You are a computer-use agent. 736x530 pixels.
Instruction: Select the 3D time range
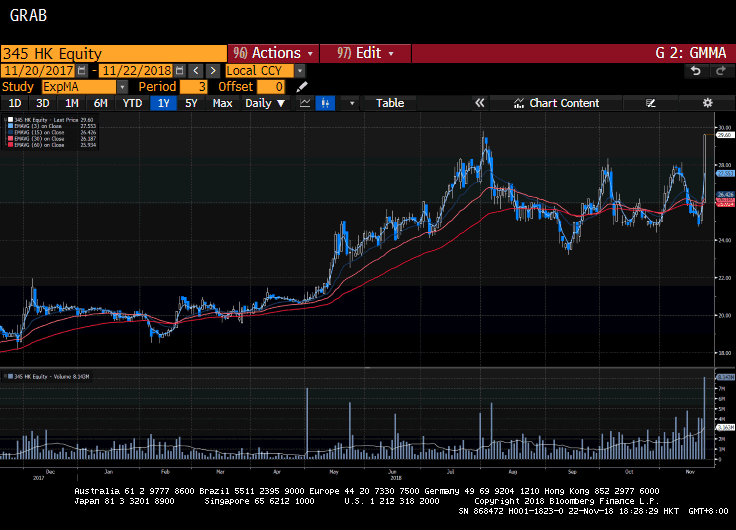click(43, 103)
